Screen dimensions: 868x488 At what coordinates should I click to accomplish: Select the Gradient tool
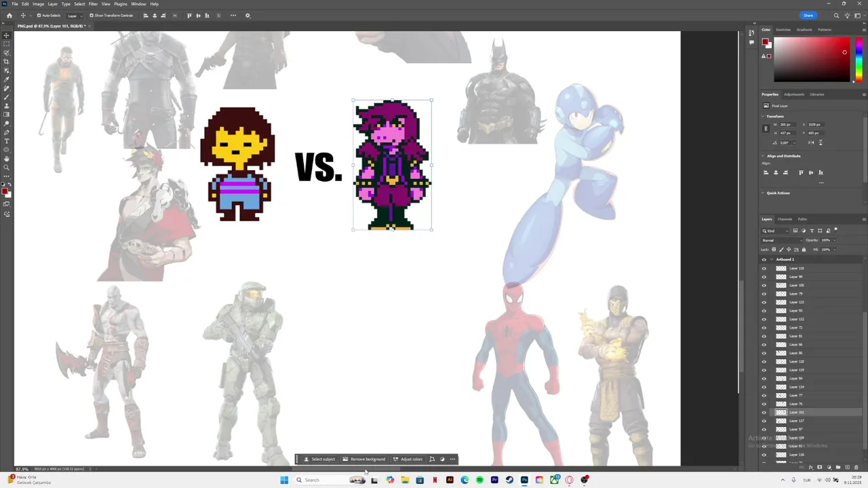(7, 115)
